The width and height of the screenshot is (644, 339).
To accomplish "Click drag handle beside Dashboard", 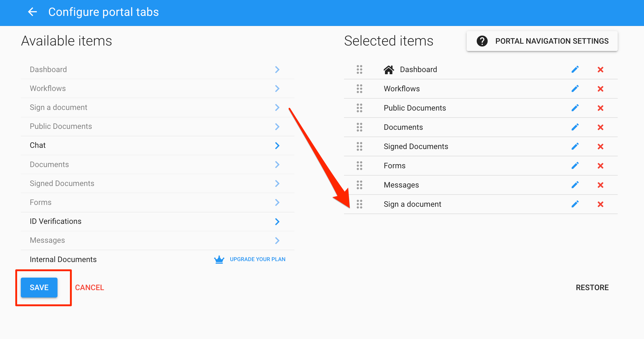I will [359, 69].
